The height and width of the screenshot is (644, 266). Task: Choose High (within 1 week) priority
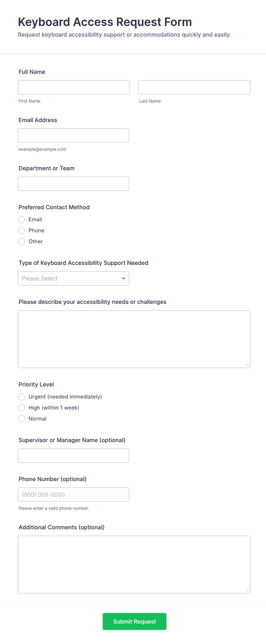click(x=21, y=408)
